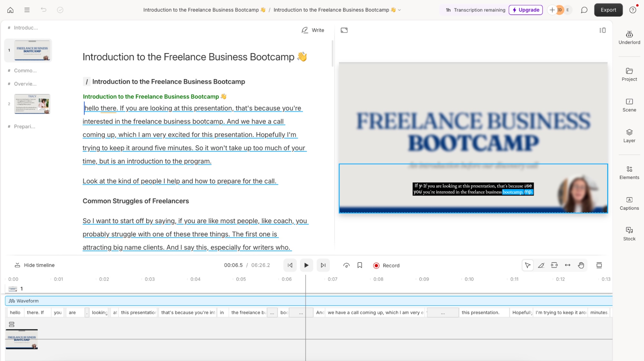This screenshot has height=361, width=644.
Task: Add a bookmark marker
Action: 360,265
